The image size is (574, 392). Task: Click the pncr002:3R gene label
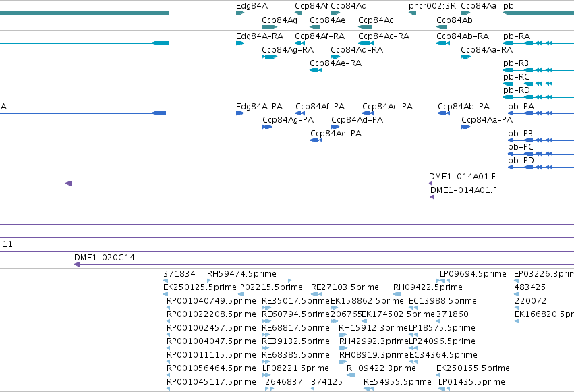[x=432, y=6]
